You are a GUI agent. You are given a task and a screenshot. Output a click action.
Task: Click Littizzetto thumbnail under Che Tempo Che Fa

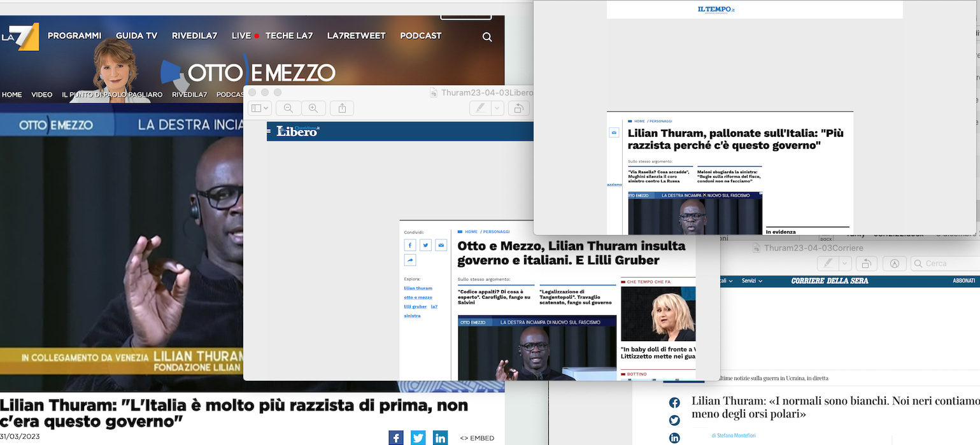coord(658,314)
